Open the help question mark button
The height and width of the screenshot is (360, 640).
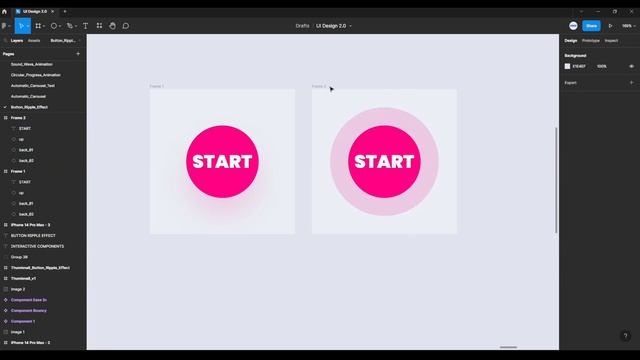(x=625, y=336)
